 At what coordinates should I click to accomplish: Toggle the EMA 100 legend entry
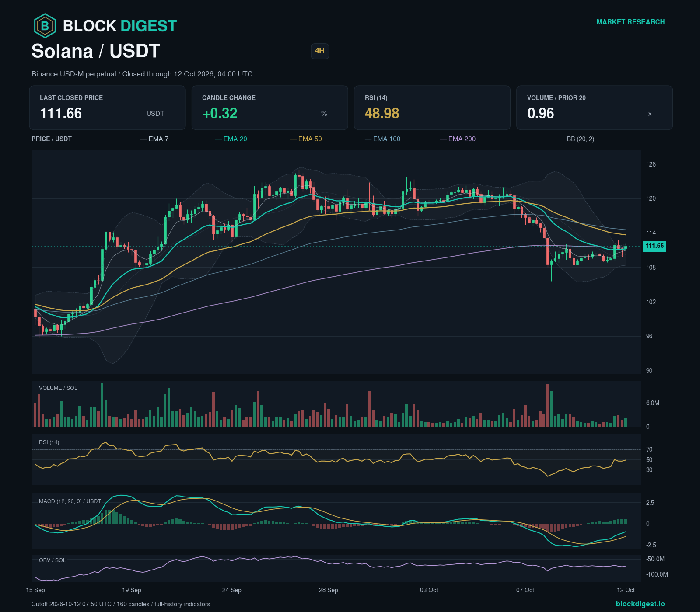click(x=382, y=139)
